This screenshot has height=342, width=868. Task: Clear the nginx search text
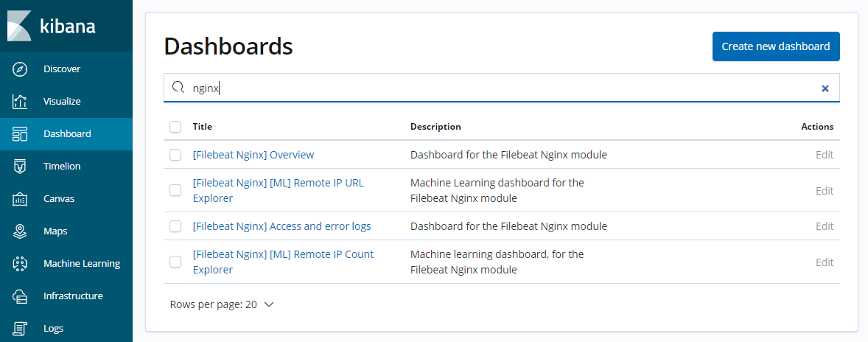click(x=825, y=88)
